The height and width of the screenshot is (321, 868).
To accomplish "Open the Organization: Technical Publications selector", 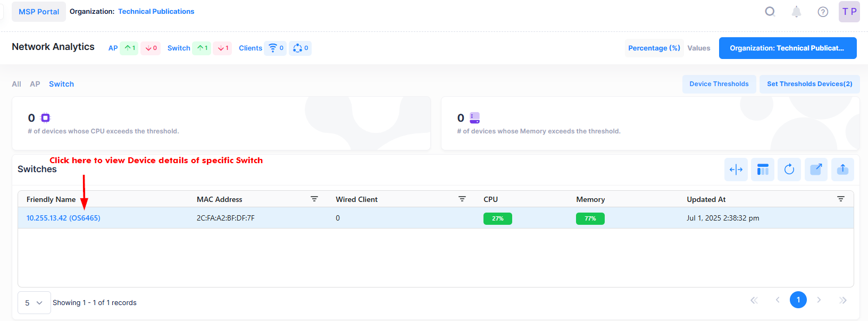I will click(787, 48).
